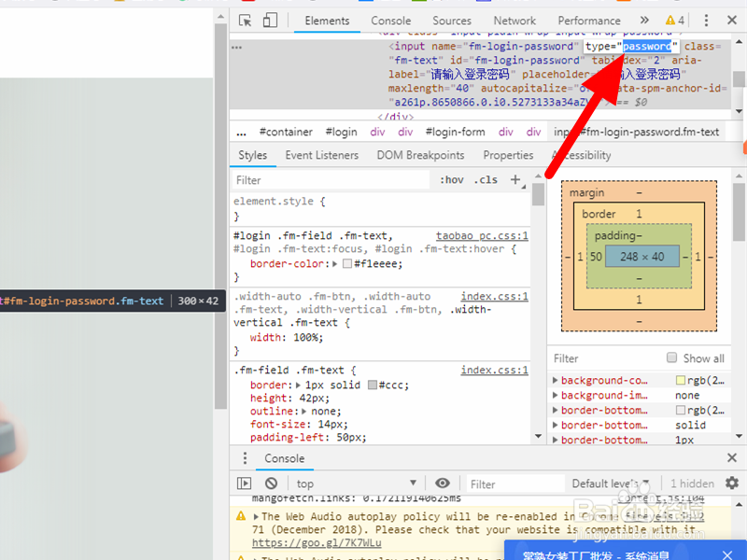
Task: Switch to the Console panel tab
Action: (x=390, y=21)
